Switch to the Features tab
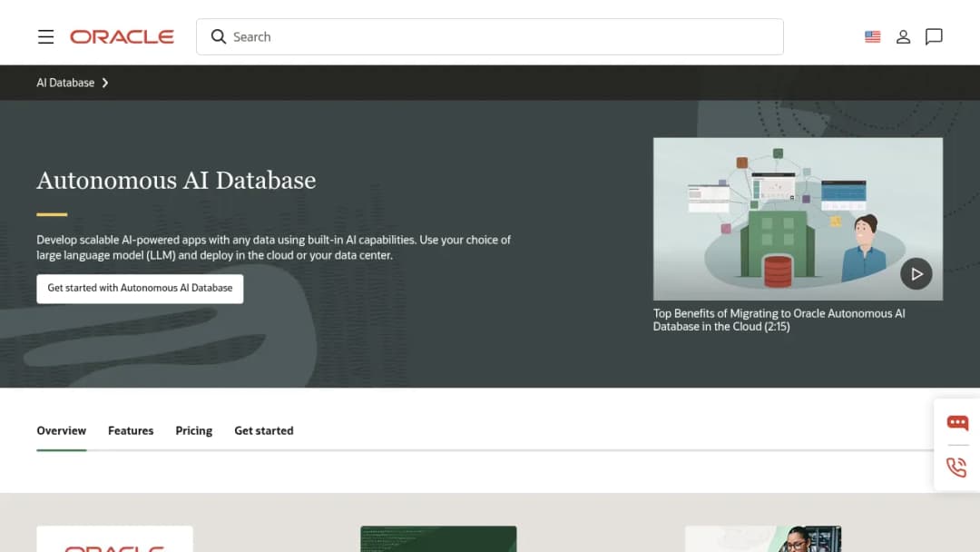The height and width of the screenshot is (552, 980). click(131, 430)
